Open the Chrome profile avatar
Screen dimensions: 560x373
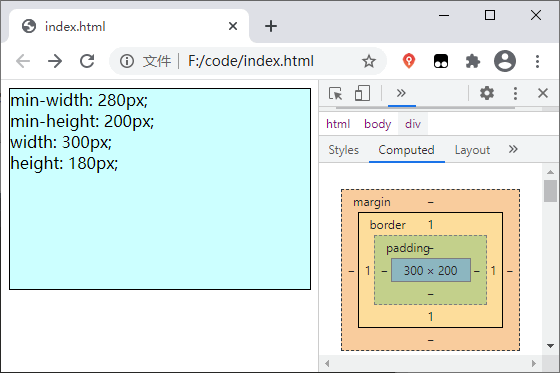[x=505, y=61]
